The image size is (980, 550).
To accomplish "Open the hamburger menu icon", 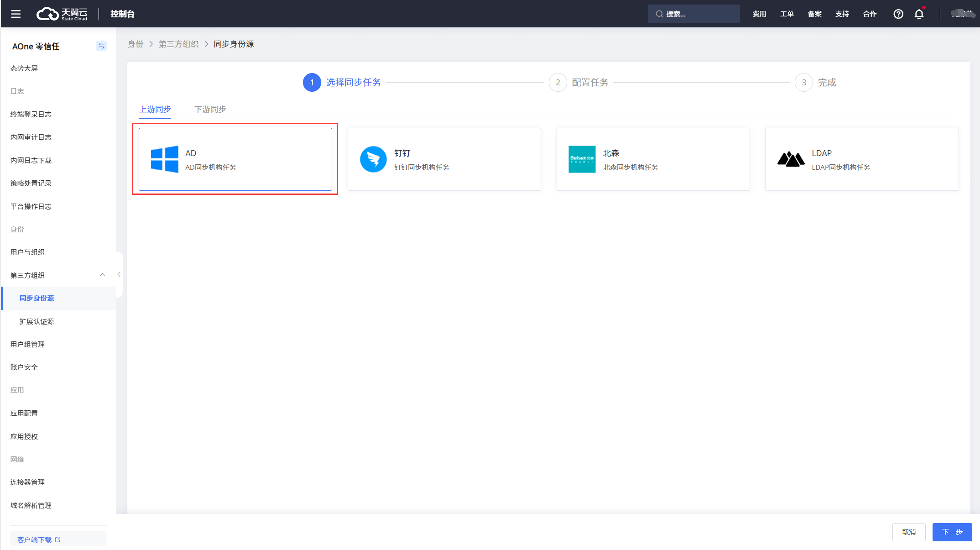I will pyautogui.click(x=16, y=14).
